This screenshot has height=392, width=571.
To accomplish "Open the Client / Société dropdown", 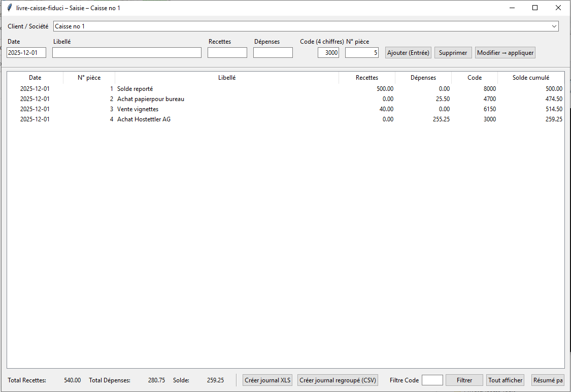I will click(553, 26).
